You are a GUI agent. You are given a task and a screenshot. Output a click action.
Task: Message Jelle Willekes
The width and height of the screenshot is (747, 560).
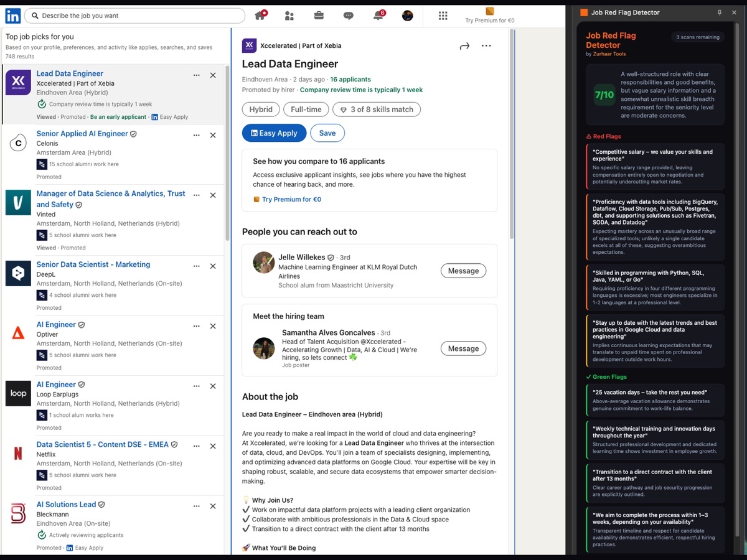click(x=463, y=271)
